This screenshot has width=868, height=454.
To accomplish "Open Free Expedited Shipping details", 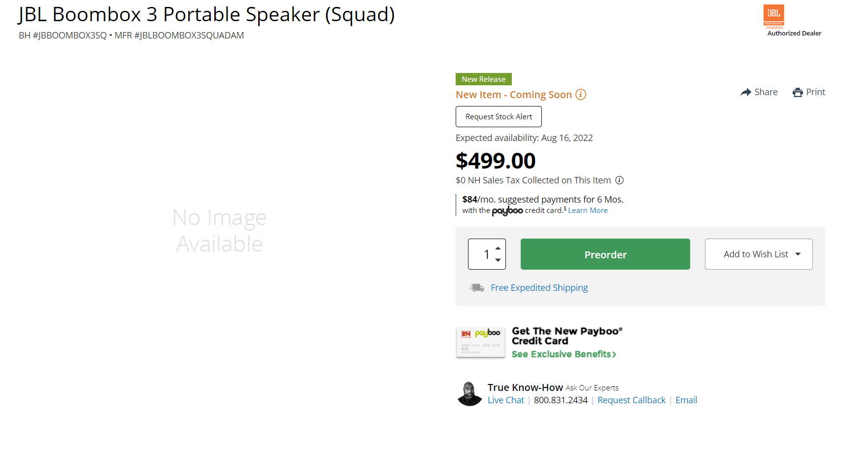I will [x=539, y=287].
